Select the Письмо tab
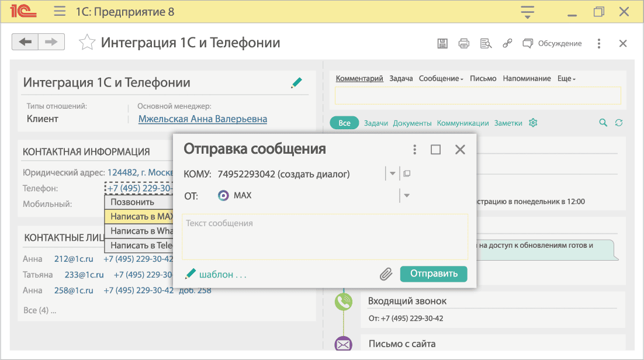The width and height of the screenshot is (644, 360). (x=483, y=78)
